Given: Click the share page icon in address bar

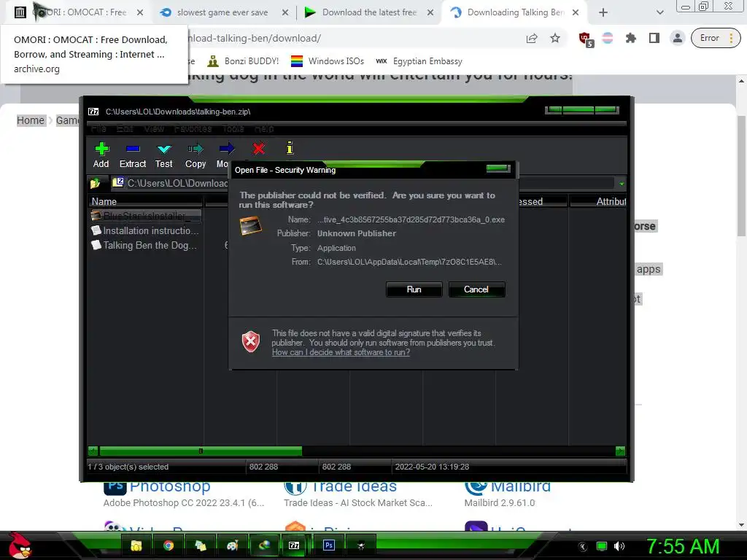Looking at the screenshot, I should click(x=532, y=38).
